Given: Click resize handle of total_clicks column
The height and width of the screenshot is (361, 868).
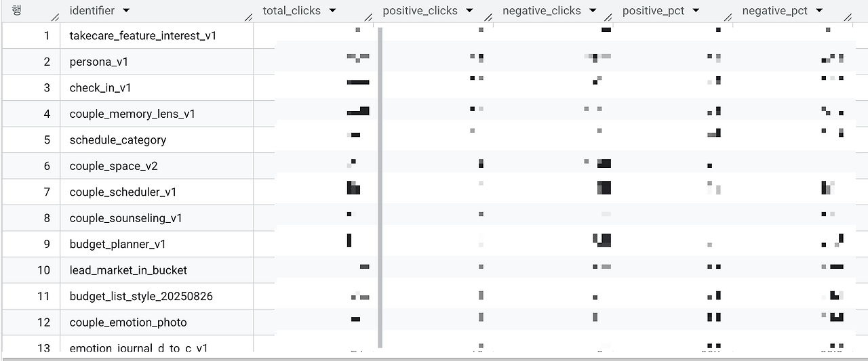Looking at the screenshot, I should point(368,17).
